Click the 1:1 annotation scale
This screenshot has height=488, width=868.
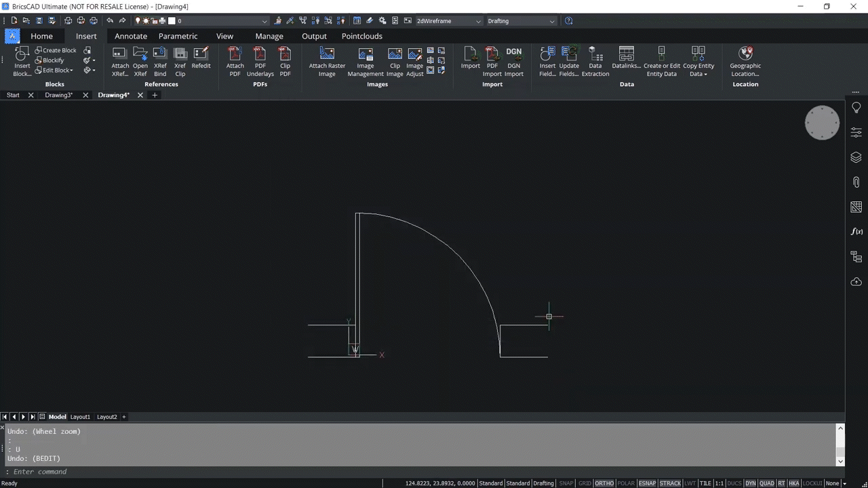719,483
